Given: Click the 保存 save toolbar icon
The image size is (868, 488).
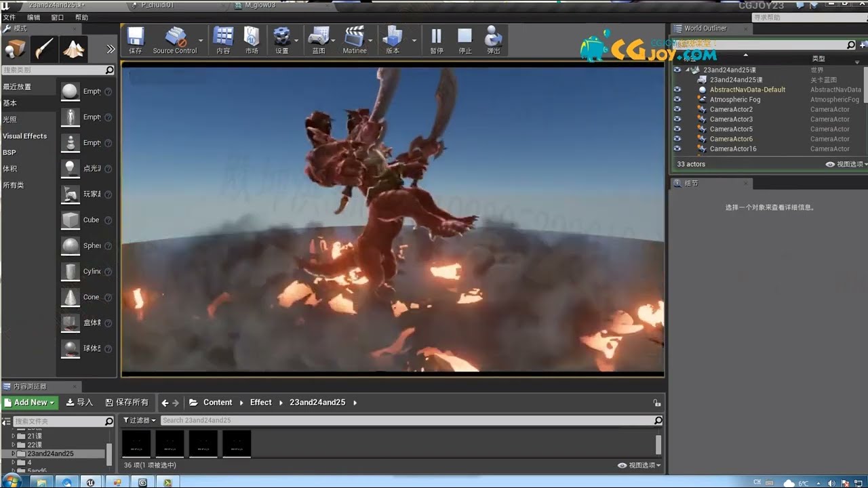Looking at the screenshot, I should (x=136, y=41).
